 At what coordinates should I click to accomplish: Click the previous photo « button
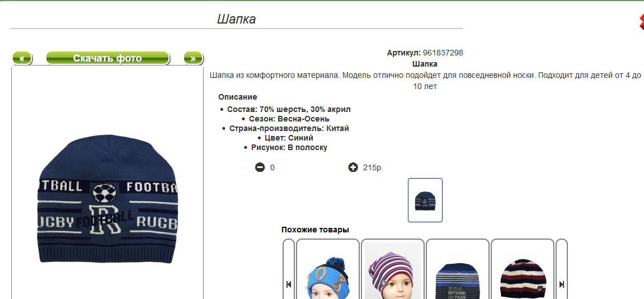(22, 58)
